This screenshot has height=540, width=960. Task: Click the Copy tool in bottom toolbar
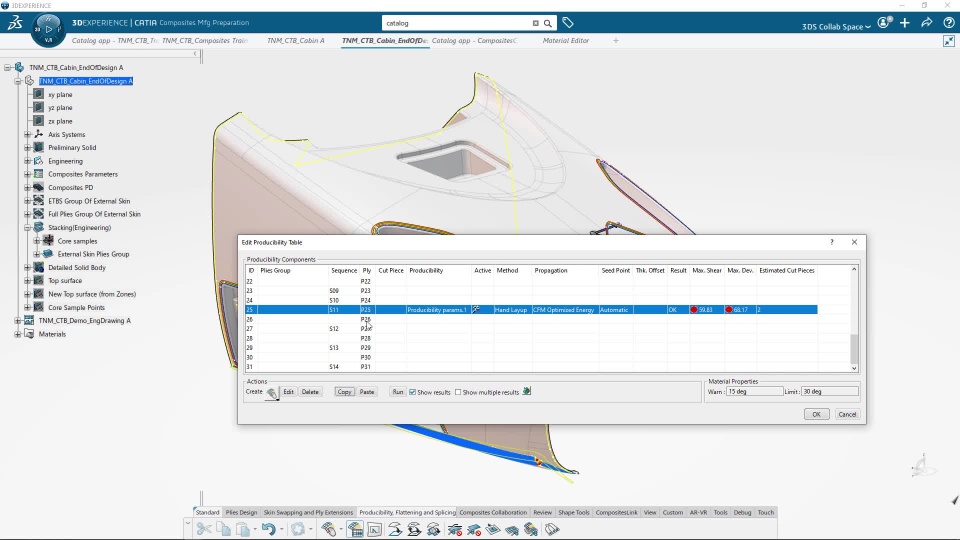(x=223, y=529)
